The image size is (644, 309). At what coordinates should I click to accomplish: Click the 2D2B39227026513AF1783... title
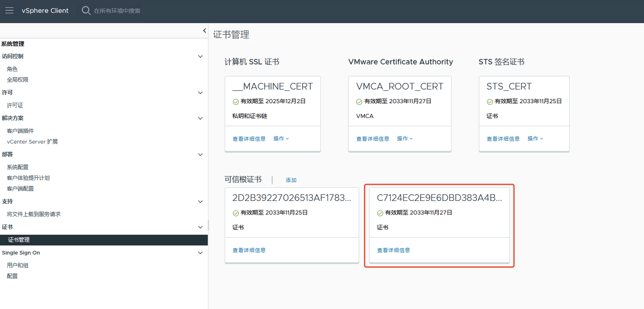(x=292, y=198)
